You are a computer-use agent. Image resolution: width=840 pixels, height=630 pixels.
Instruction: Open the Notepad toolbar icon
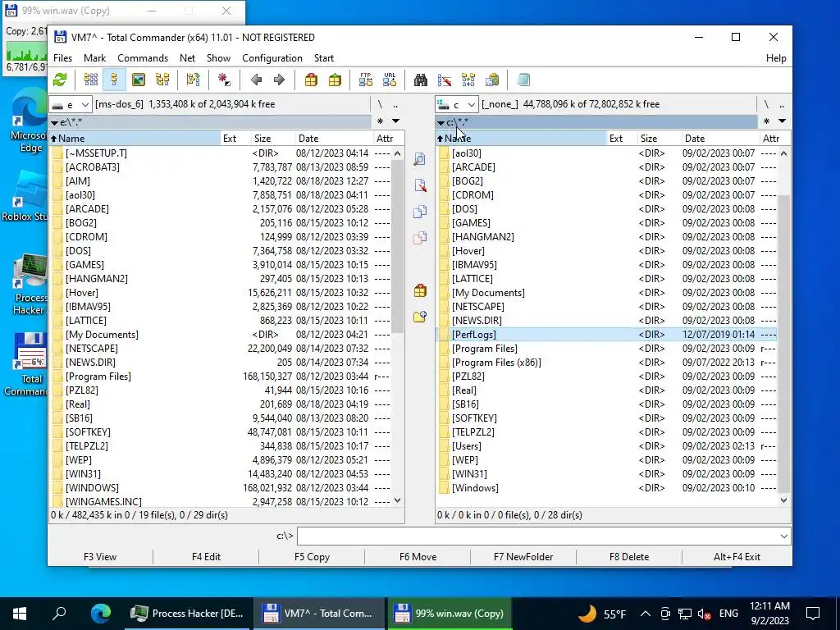pyautogui.click(x=523, y=80)
